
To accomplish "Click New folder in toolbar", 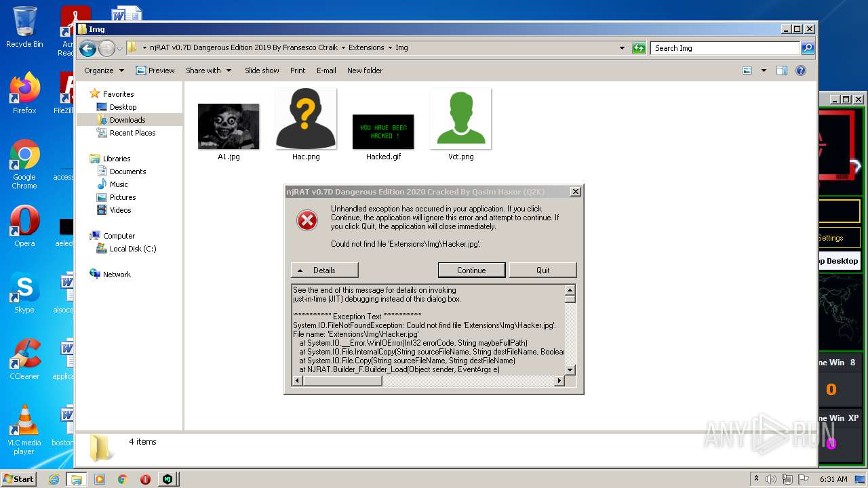I will [x=365, y=70].
